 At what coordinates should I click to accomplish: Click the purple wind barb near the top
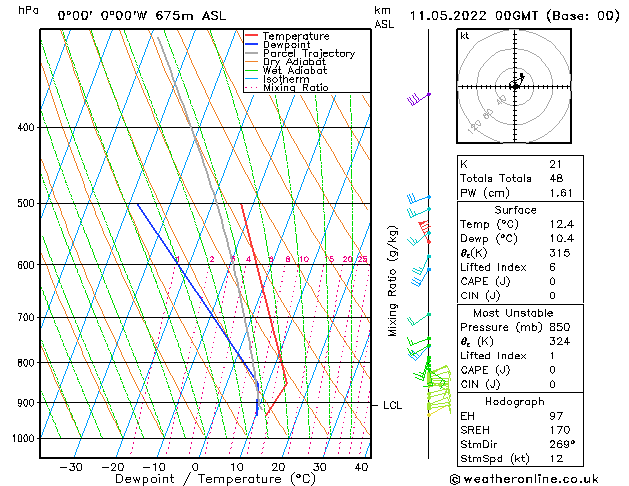(417, 98)
